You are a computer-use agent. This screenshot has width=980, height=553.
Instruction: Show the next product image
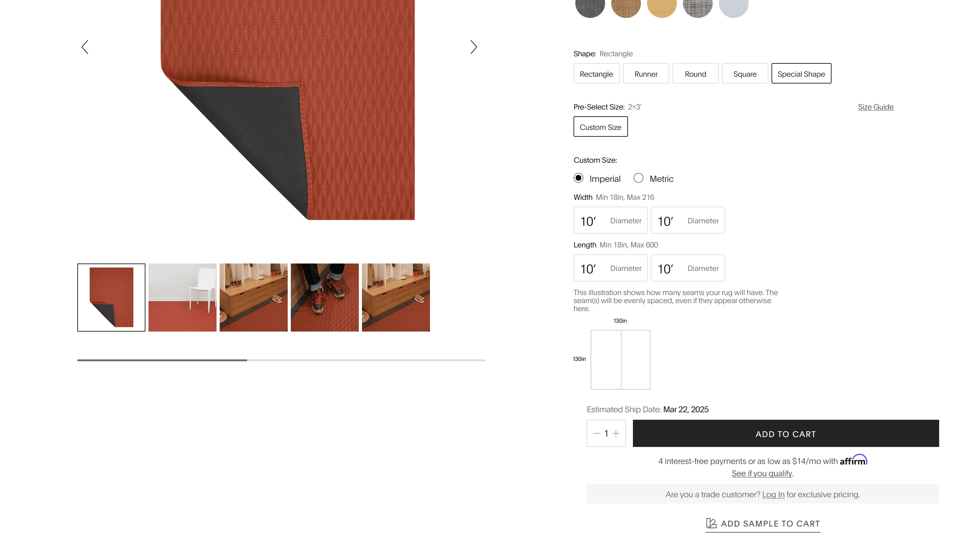[474, 47]
